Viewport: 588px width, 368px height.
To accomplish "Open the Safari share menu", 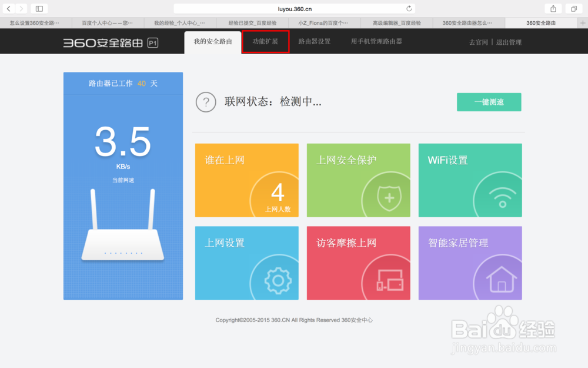I will (x=553, y=8).
